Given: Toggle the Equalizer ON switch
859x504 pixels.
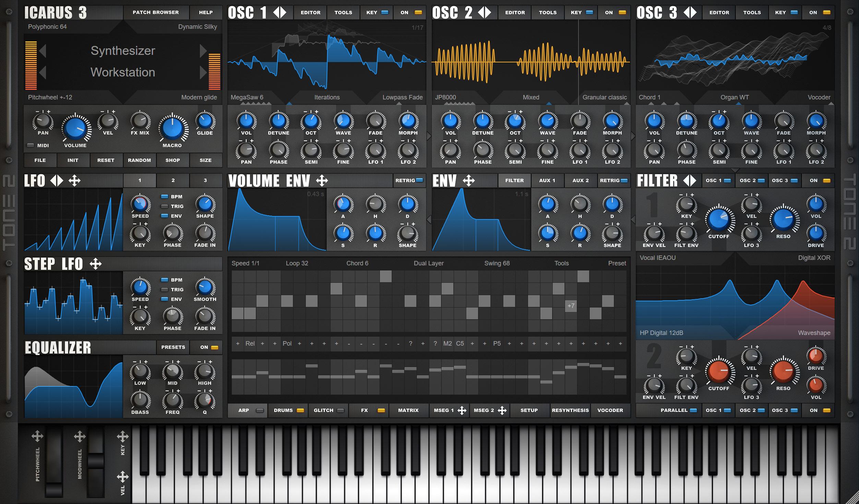Looking at the screenshot, I should coord(206,347).
